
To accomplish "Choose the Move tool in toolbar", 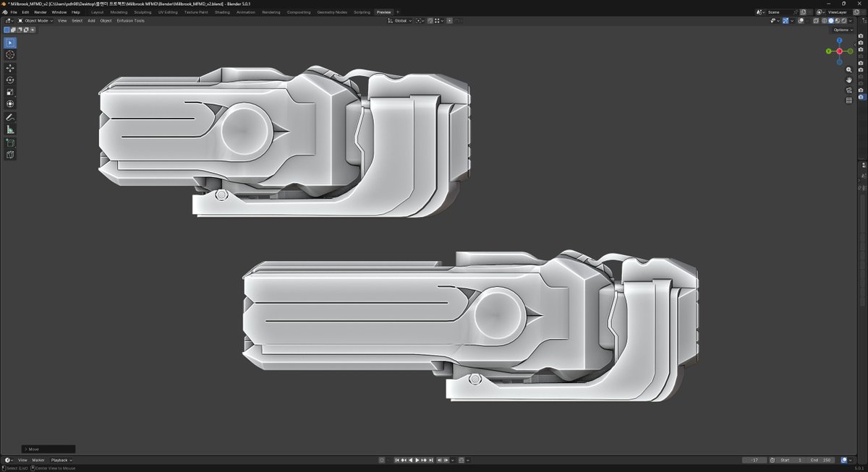I will [10, 68].
